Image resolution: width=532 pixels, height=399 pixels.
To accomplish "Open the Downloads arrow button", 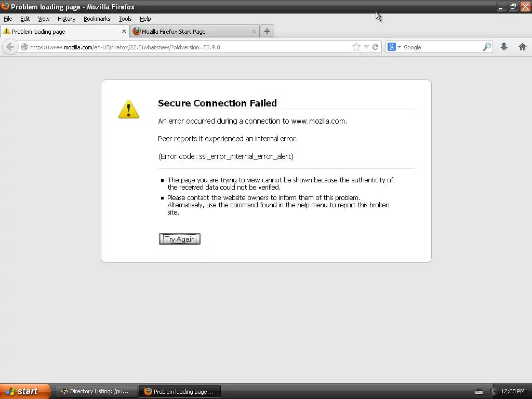I will point(504,47).
